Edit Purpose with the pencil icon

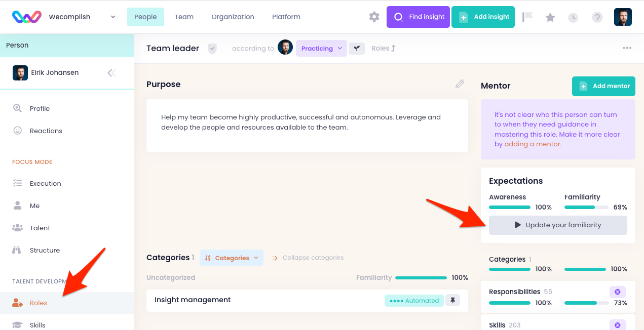460,84
